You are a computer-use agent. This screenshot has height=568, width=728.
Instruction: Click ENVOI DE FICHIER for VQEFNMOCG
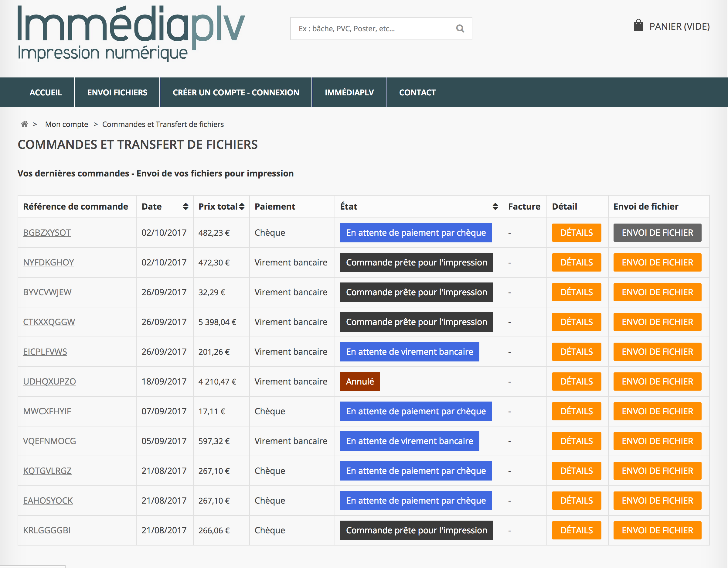657,441
